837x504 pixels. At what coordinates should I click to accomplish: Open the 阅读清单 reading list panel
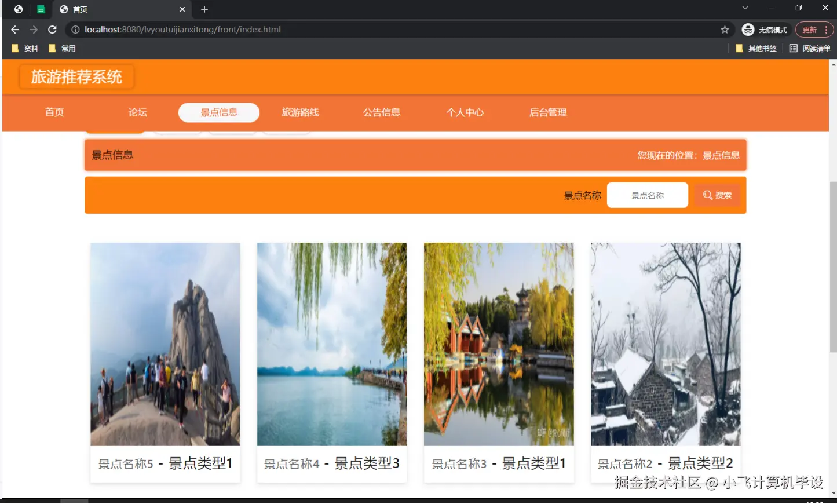pos(810,48)
